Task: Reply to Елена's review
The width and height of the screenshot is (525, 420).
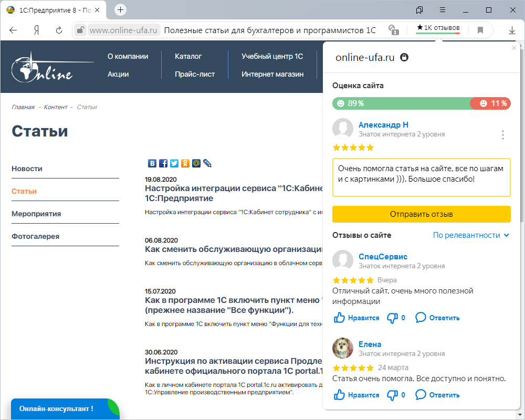Action: [x=437, y=395]
